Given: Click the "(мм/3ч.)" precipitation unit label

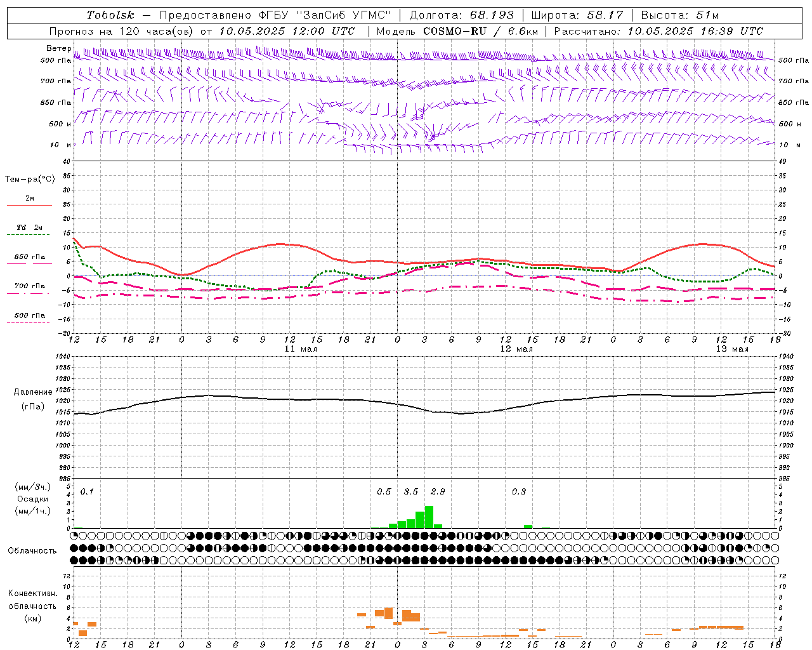Looking at the screenshot, I should point(32,487).
